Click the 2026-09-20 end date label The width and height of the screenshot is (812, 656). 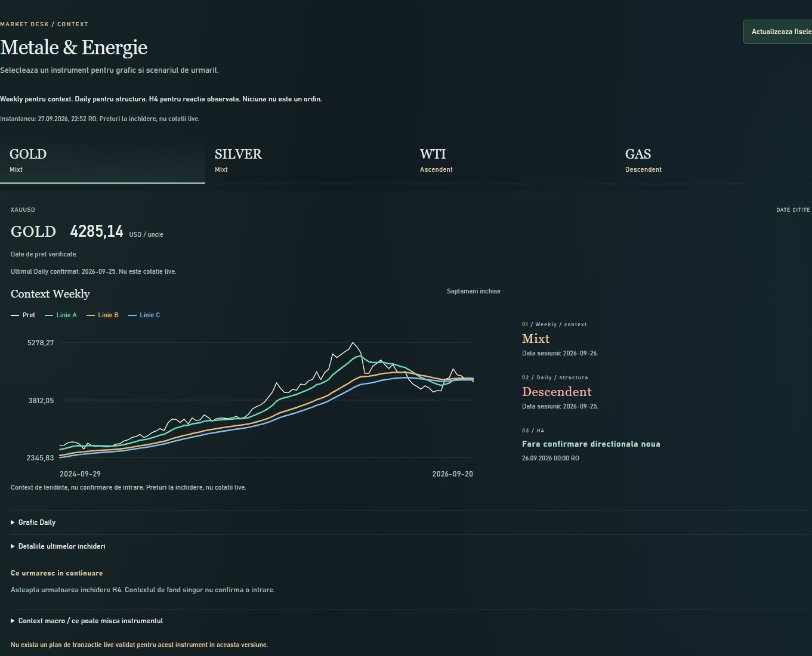point(453,474)
